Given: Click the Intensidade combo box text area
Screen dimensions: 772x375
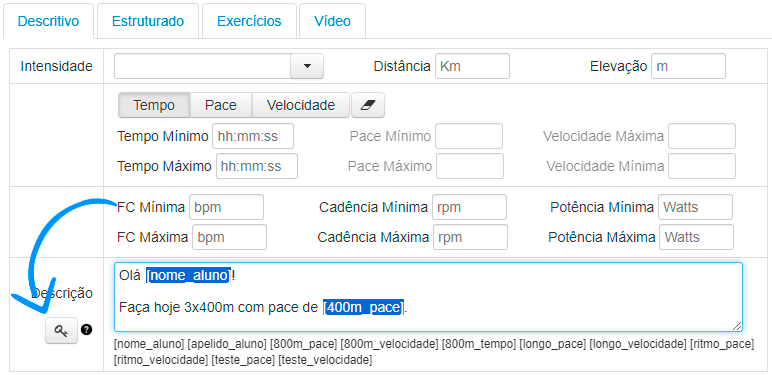Looking at the screenshot, I should click(x=202, y=66).
